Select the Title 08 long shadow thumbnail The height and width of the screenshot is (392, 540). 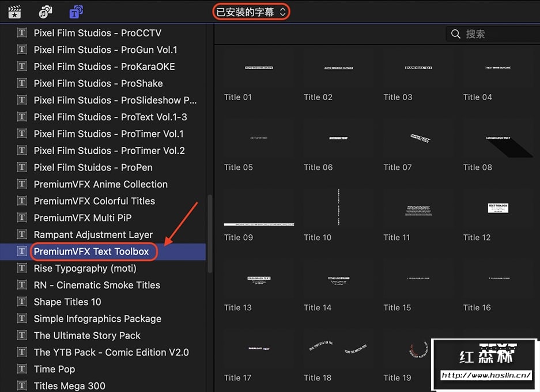[x=498, y=138]
